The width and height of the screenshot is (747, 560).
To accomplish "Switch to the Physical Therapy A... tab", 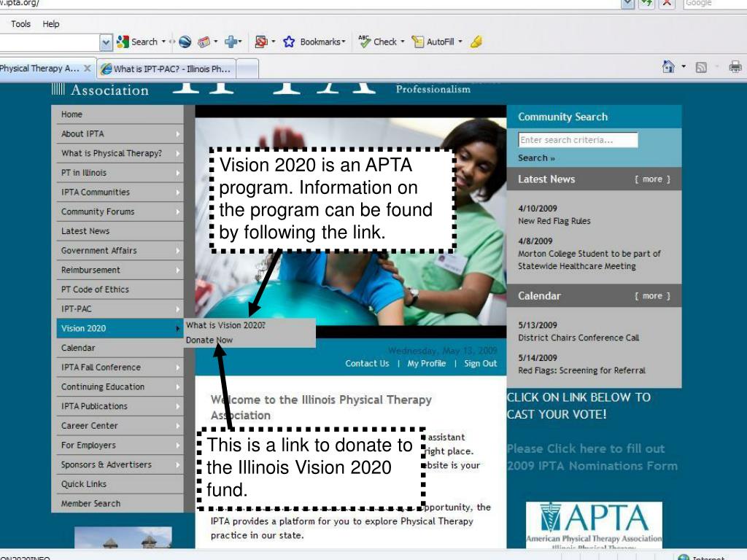I will click(x=39, y=69).
